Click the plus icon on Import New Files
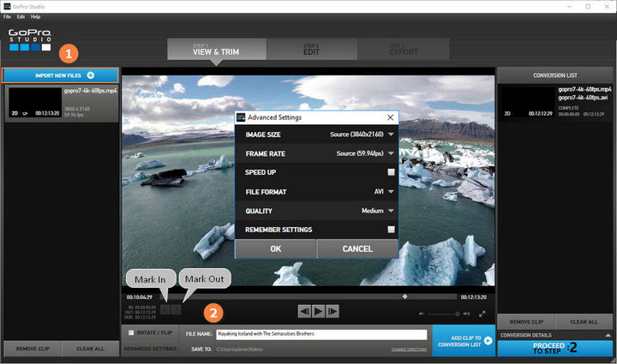The image size is (617, 364). (90, 76)
